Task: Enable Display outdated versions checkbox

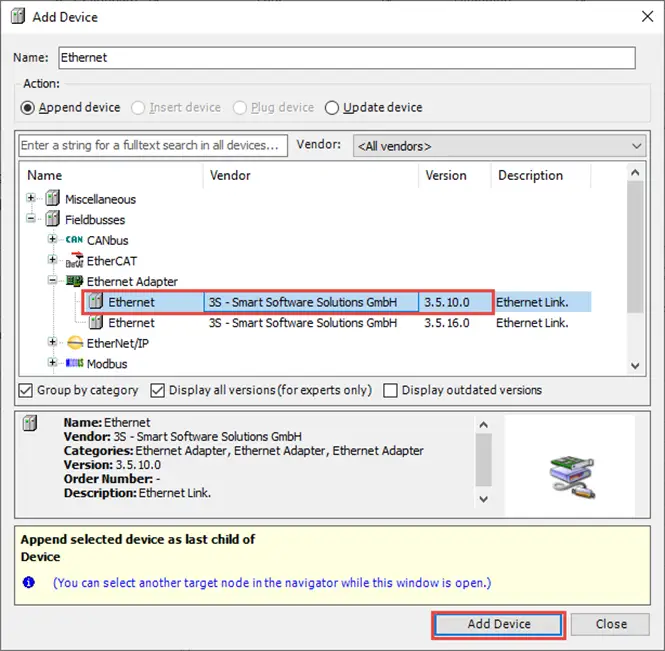Action: pyautogui.click(x=390, y=390)
